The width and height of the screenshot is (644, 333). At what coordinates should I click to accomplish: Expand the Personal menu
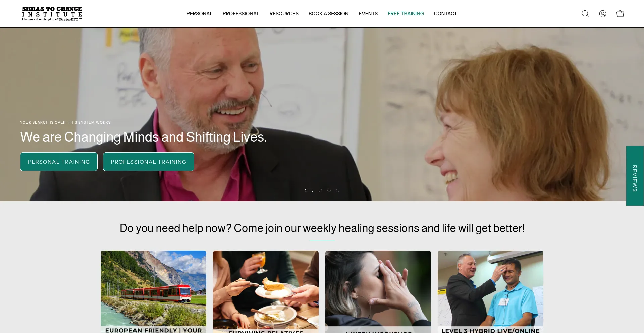[200, 14]
